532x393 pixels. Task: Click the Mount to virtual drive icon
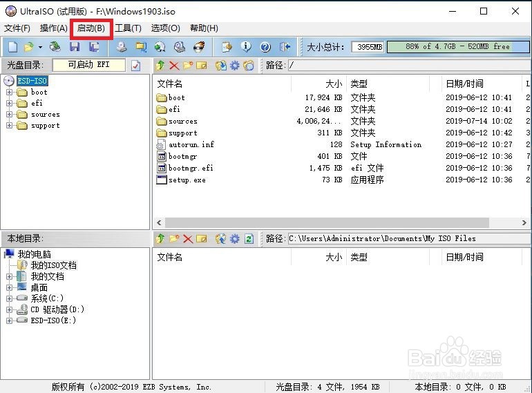point(180,47)
